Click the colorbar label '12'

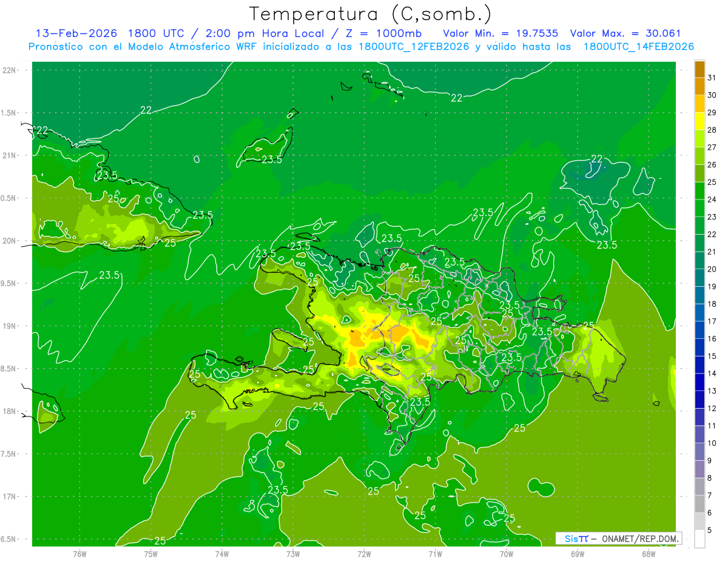[712, 408]
